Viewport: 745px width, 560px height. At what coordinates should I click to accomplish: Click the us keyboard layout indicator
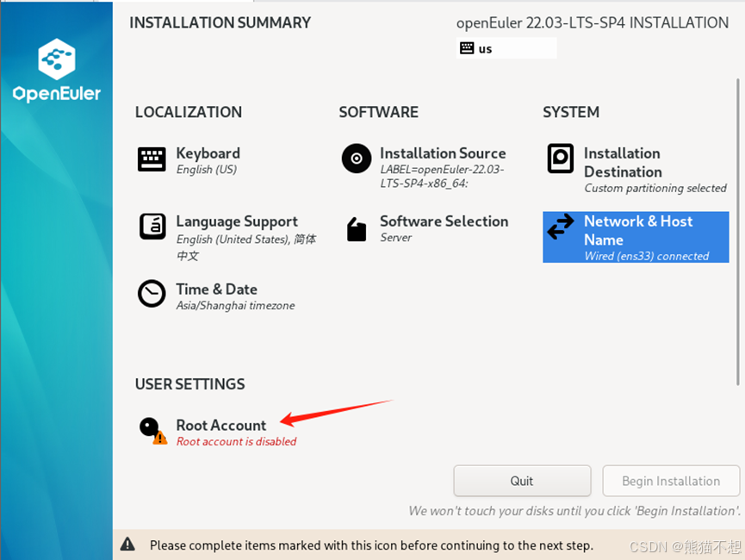(x=506, y=48)
